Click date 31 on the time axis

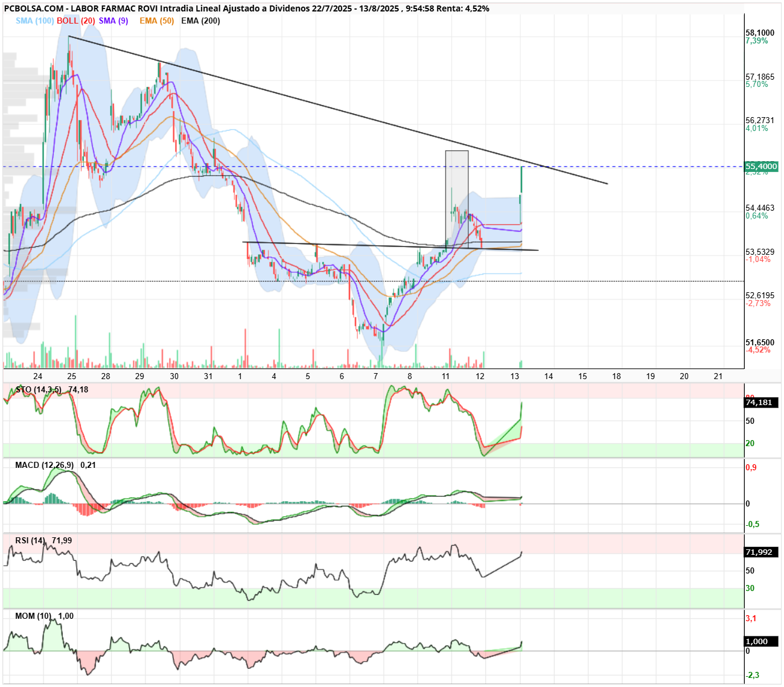(208, 376)
